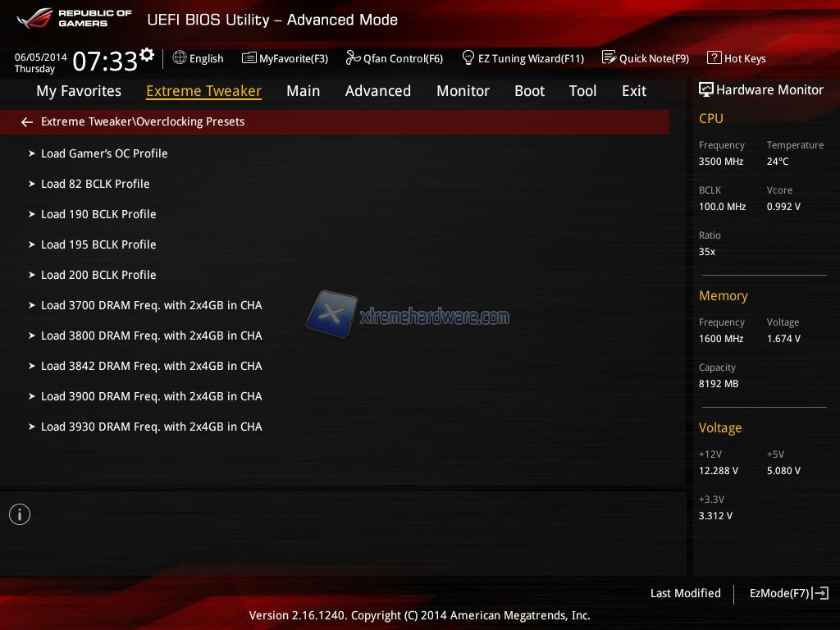
Task: Click the info icon at bottom left
Action: [20, 514]
